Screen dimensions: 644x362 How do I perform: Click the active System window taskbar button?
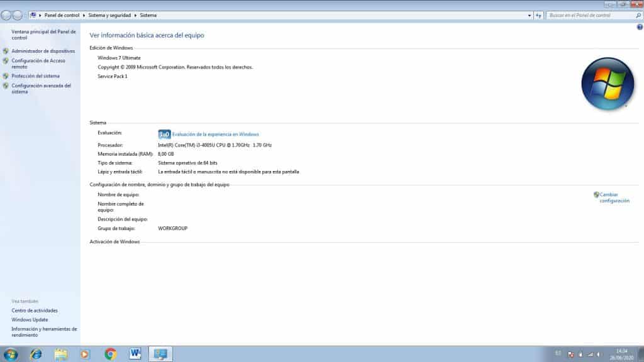160,354
